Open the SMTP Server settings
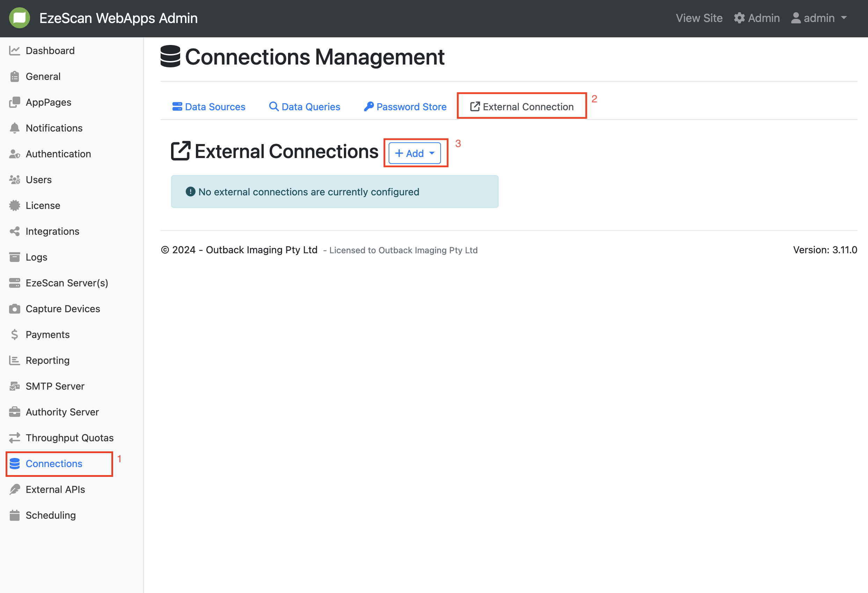This screenshot has width=868, height=593. (x=55, y=386)
